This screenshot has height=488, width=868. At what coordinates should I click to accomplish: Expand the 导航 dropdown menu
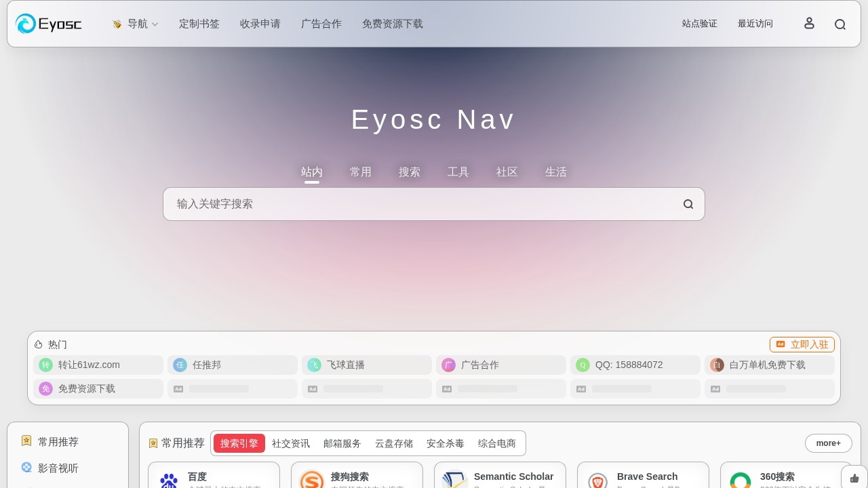click(x=135, y=24)
